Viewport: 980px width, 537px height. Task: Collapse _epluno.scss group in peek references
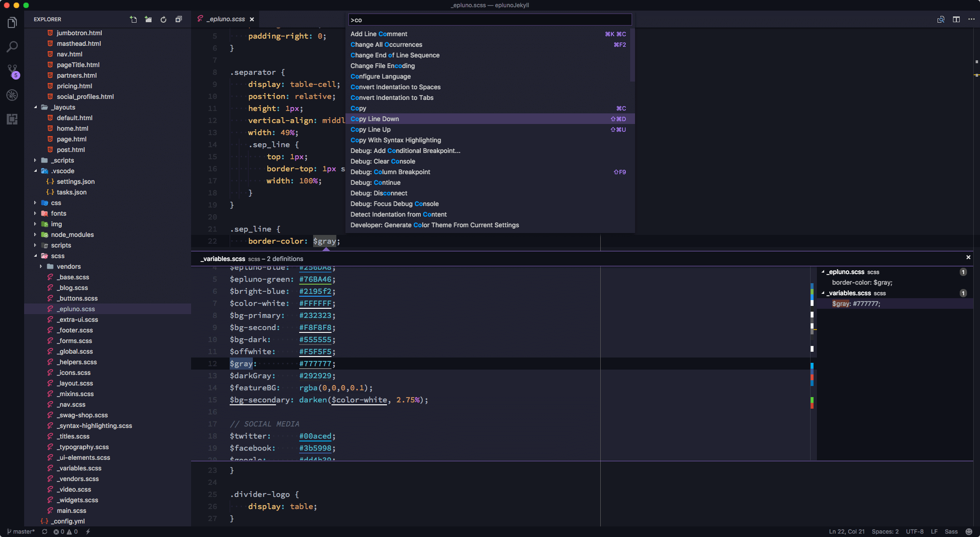point(823,272)
